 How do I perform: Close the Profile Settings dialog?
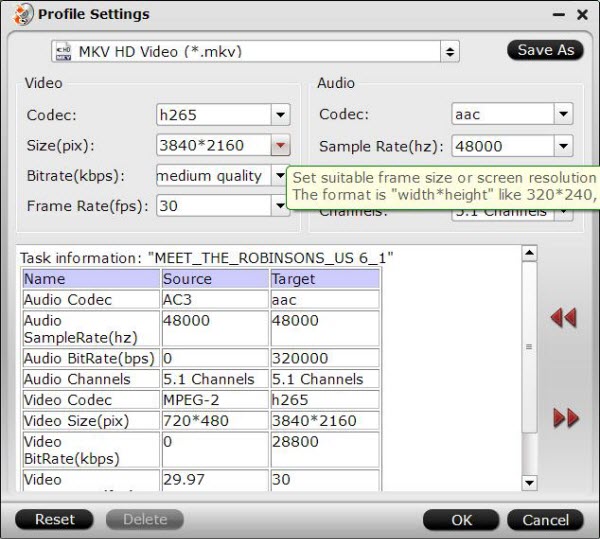point(582,15)
